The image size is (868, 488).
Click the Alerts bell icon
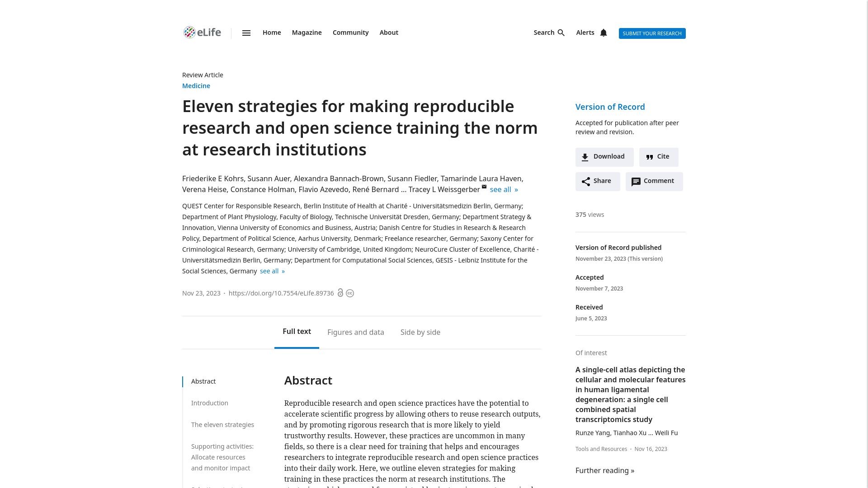(604, 33)
